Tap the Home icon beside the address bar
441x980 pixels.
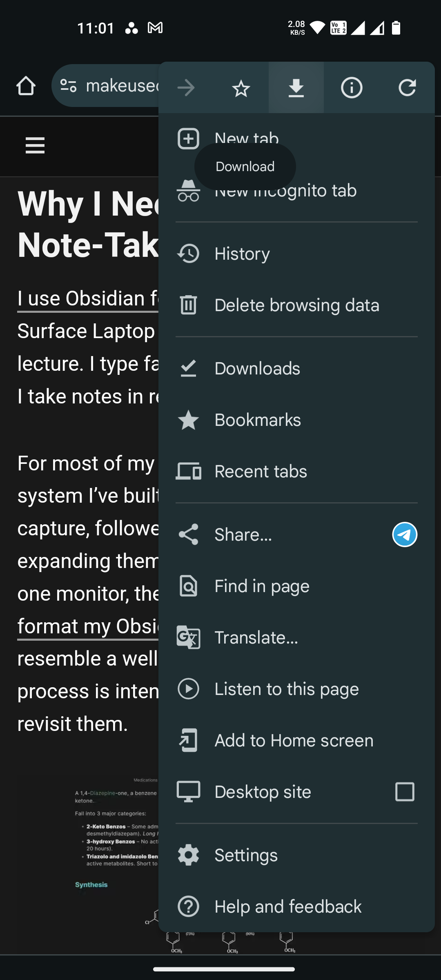coord(26,85)
